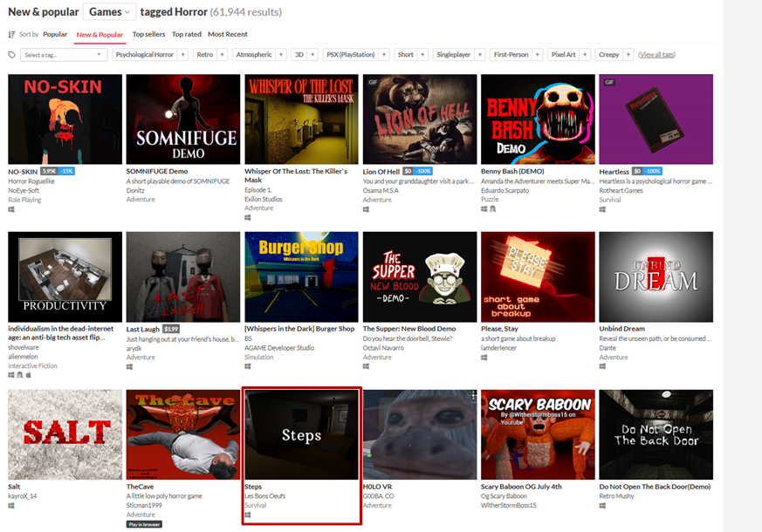The image size is (762, 532).
Task: Click the Windows icon under Please, Stay
Action: (x=484, y=358)
